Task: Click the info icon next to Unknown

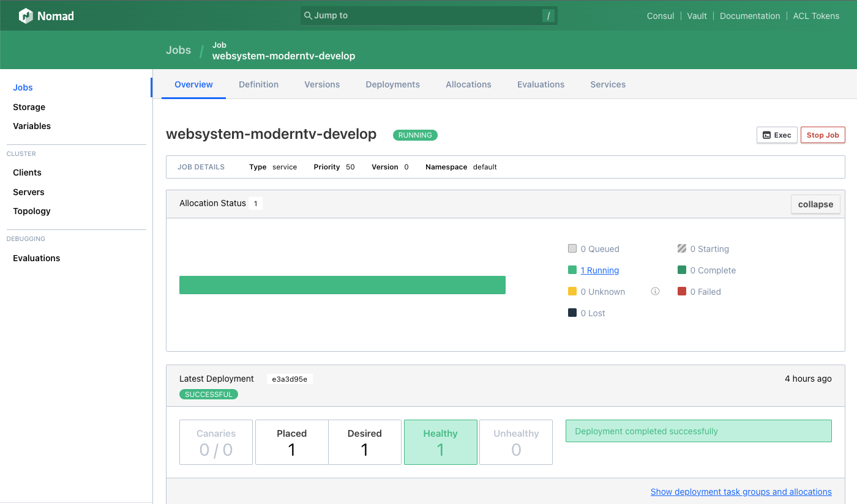Action: pyautogui.click(x=655, y=292)
